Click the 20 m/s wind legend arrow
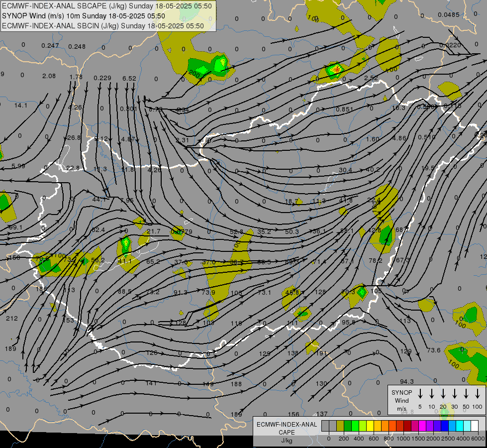 click(x=443, y=394)
